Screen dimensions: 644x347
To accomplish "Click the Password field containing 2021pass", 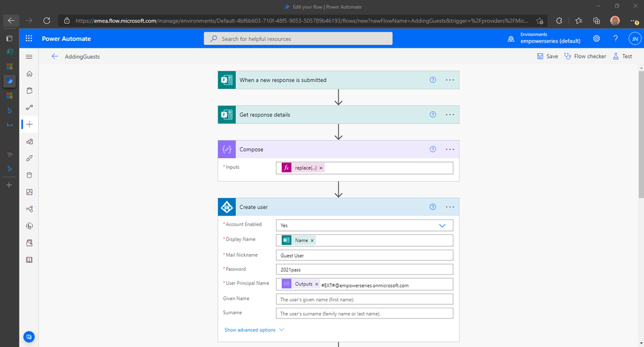I will tap(365, 270).
